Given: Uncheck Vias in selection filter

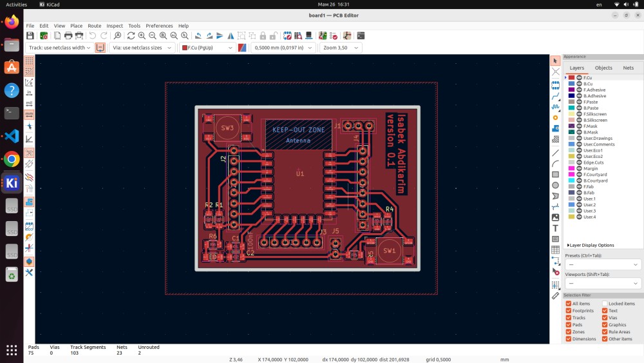Looking at the screenshot, I should (x=605, y=317).
